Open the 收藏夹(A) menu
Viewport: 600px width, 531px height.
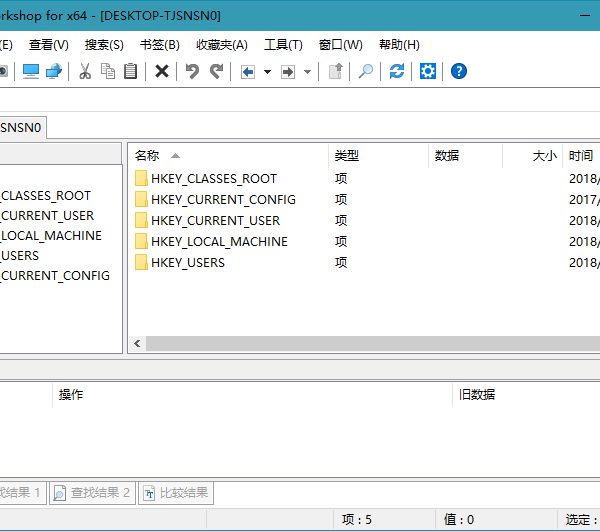coord(222,45)
